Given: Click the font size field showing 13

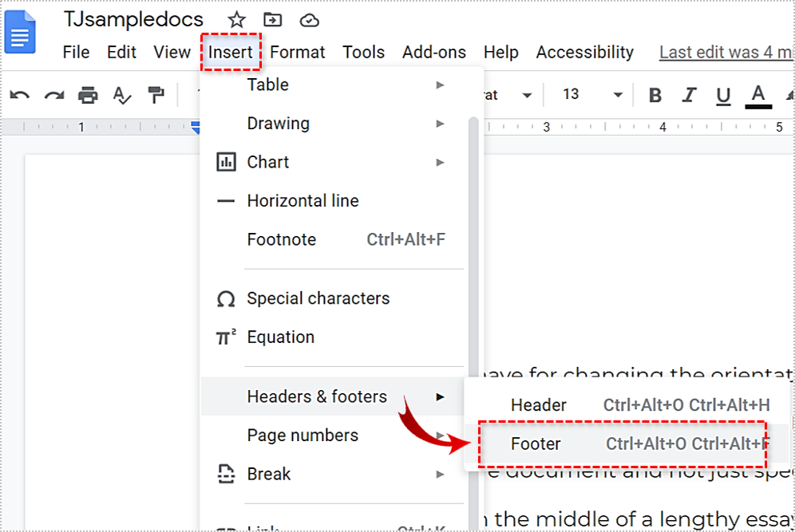Looking at the screenshot, I should click(571, 95).
